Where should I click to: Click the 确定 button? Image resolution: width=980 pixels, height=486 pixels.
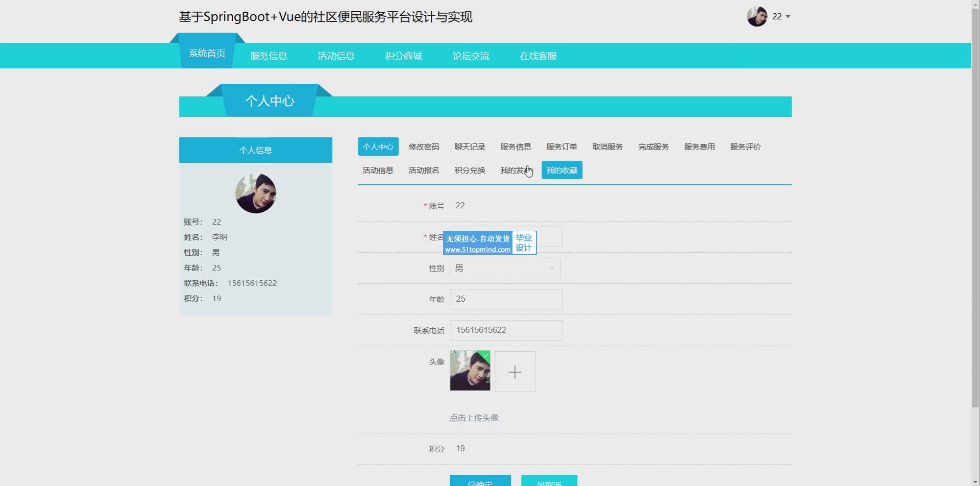(x=480, y=481)
